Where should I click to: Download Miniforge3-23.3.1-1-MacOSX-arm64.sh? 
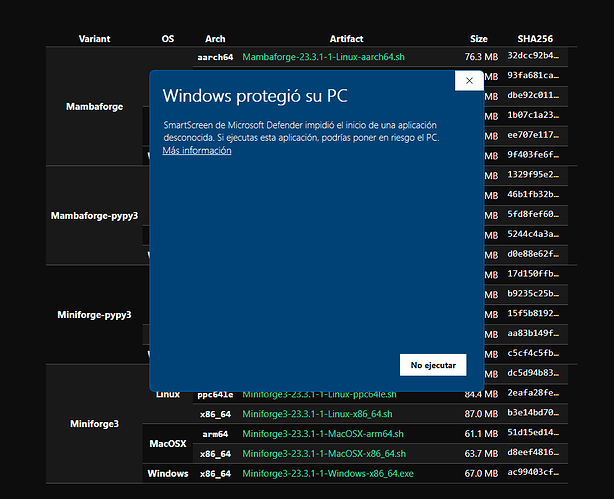coord(323,434)
